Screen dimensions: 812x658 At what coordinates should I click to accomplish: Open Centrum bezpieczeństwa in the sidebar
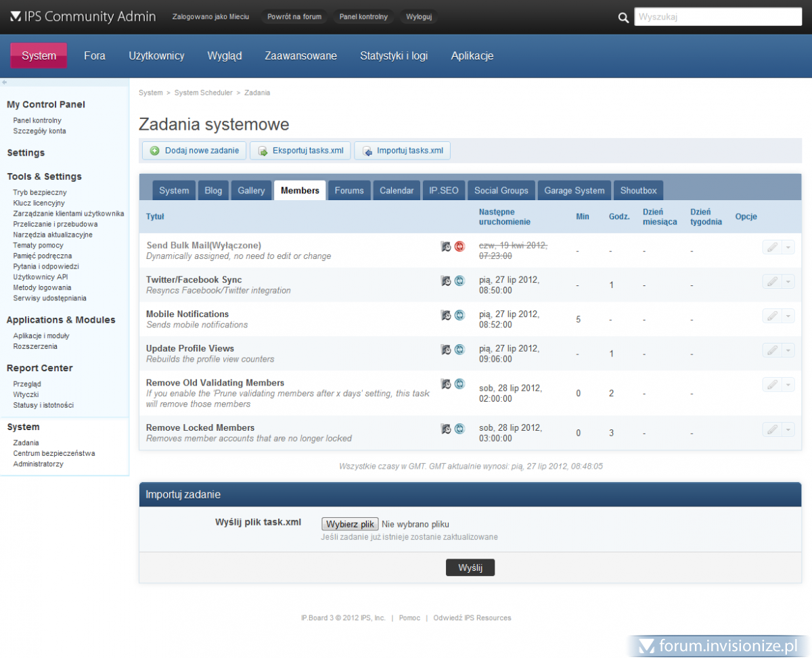[53, 453]
